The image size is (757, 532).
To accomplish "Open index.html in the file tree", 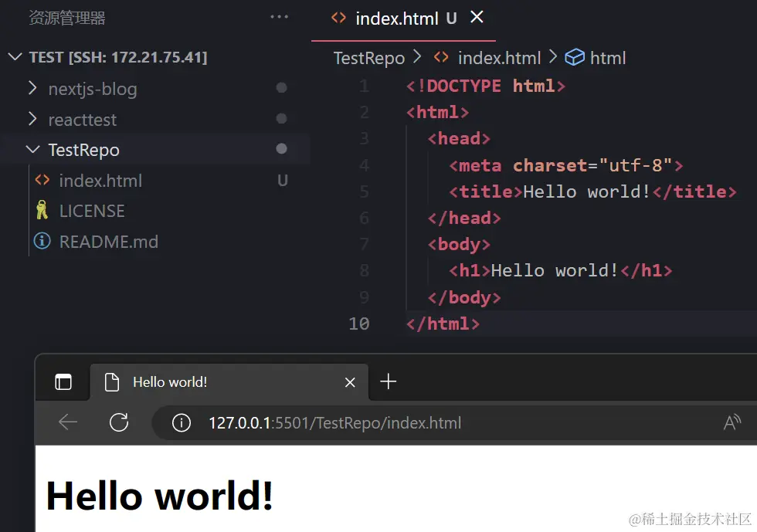I will pos(100,181).
